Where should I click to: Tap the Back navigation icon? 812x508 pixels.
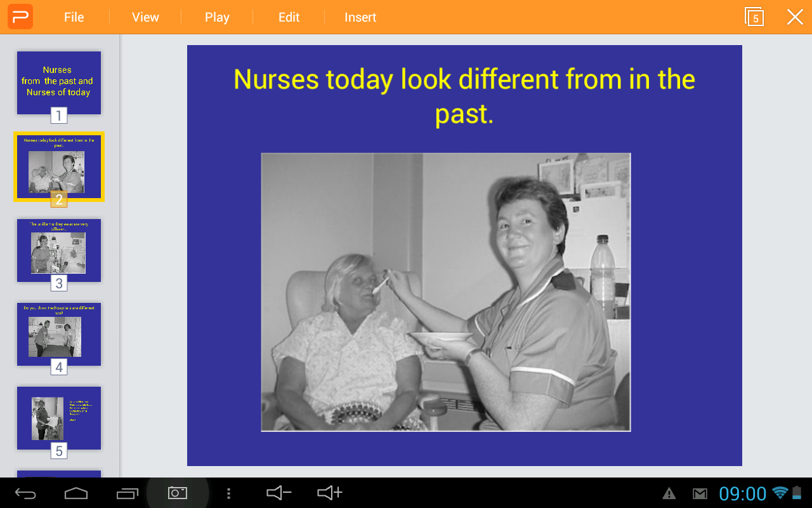[x=25, y=493]
